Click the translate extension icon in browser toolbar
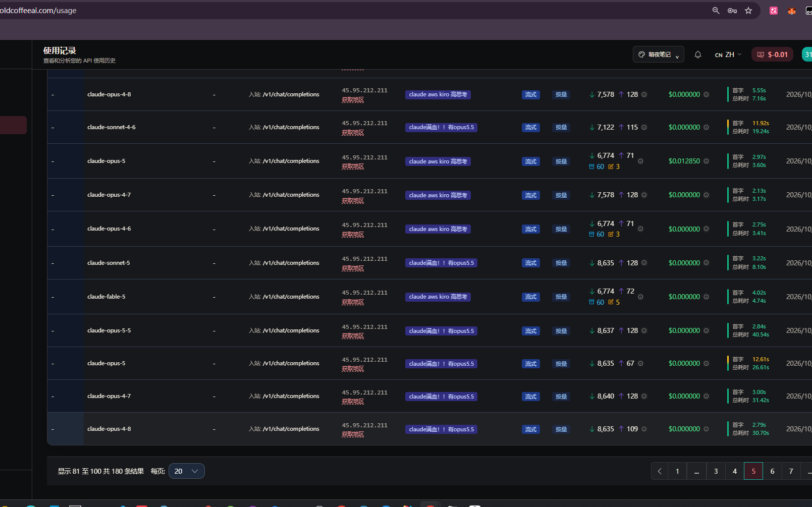Screen dimensions: 812x507 click(774, 11)
